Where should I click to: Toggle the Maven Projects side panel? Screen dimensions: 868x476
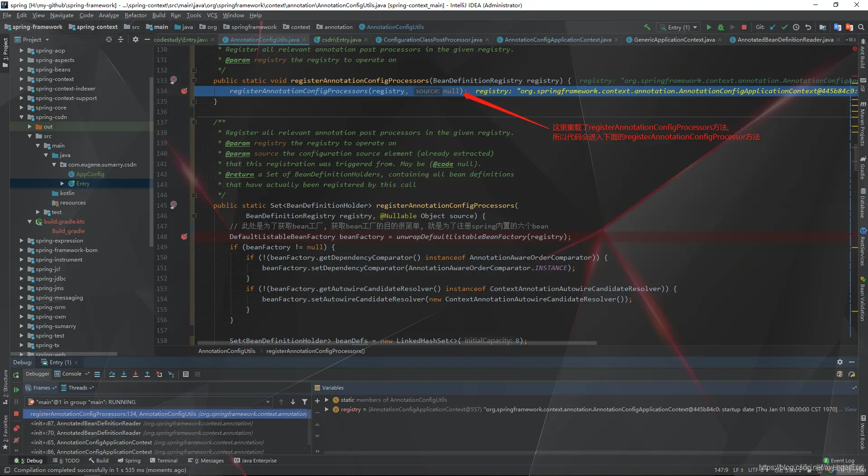pos(863,124)
